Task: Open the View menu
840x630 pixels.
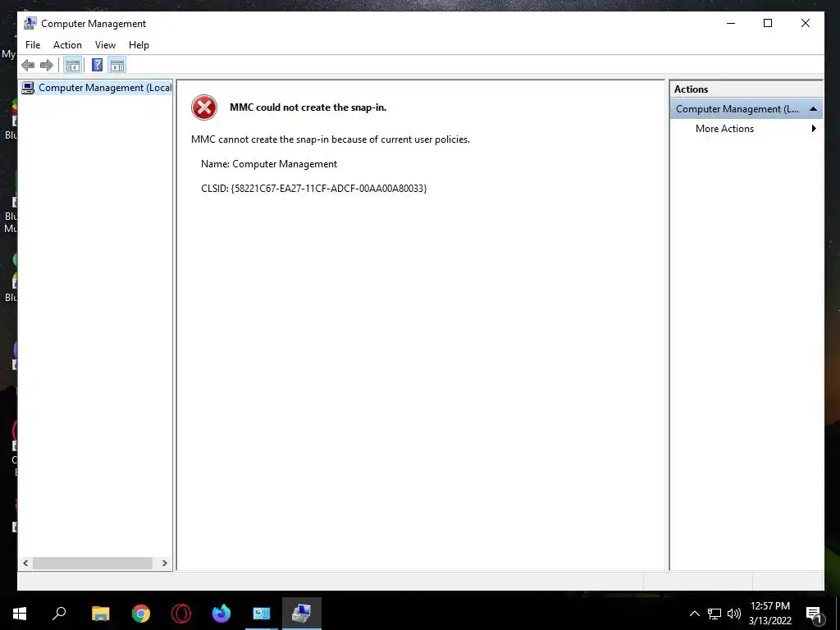Action: 105,45
